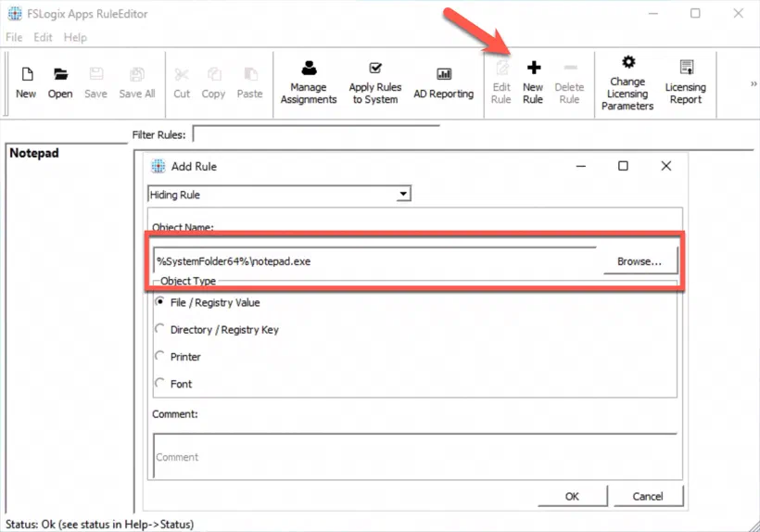The height and width of the screenshot is (532, 760).
Task: Minimize the Add Rule dialog
Action: point(581,166)
